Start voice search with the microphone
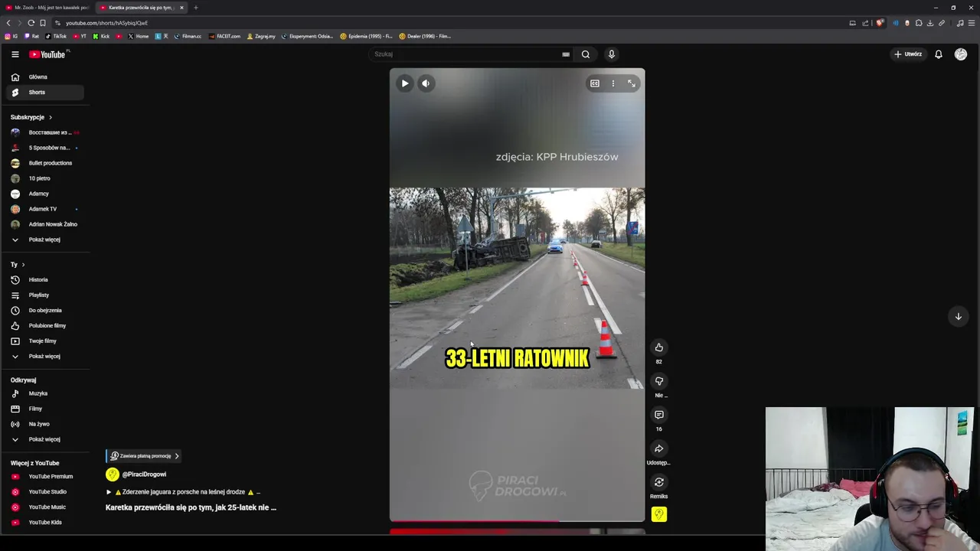The width and height of the screenshot is (980, 551). (x=611, y=54)
